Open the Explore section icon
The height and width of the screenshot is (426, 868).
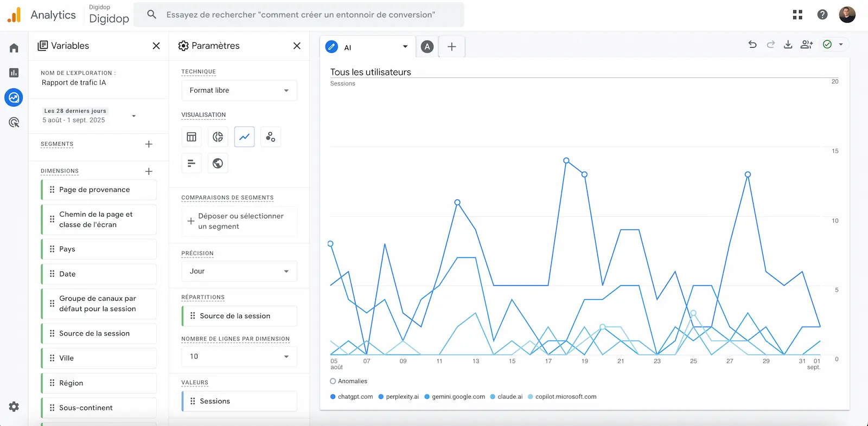tap(14, 98)
